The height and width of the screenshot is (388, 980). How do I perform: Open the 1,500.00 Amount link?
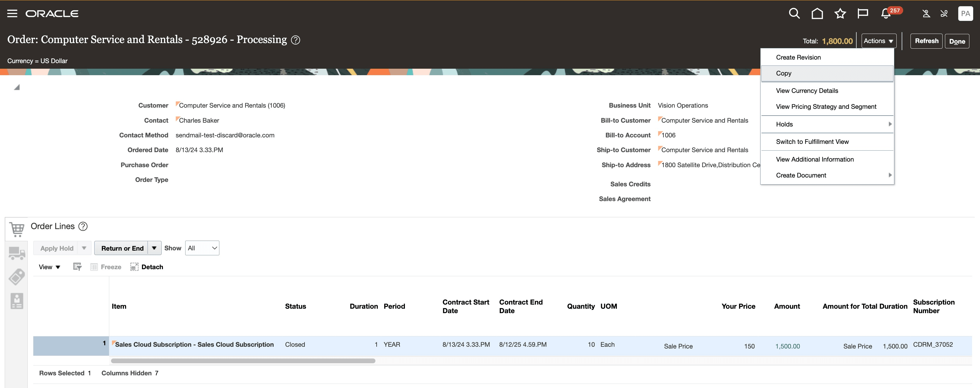787,346
